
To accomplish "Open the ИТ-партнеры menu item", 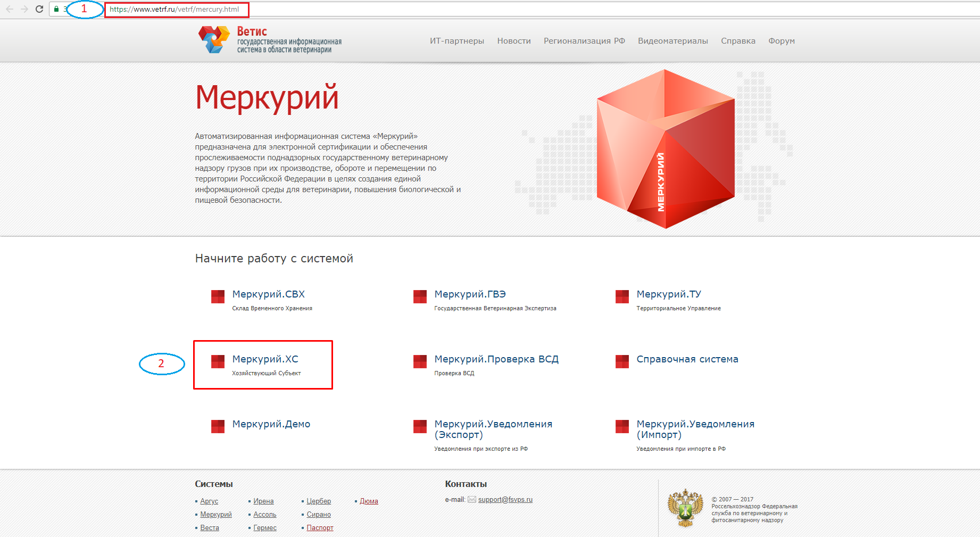I will [457, 41].
